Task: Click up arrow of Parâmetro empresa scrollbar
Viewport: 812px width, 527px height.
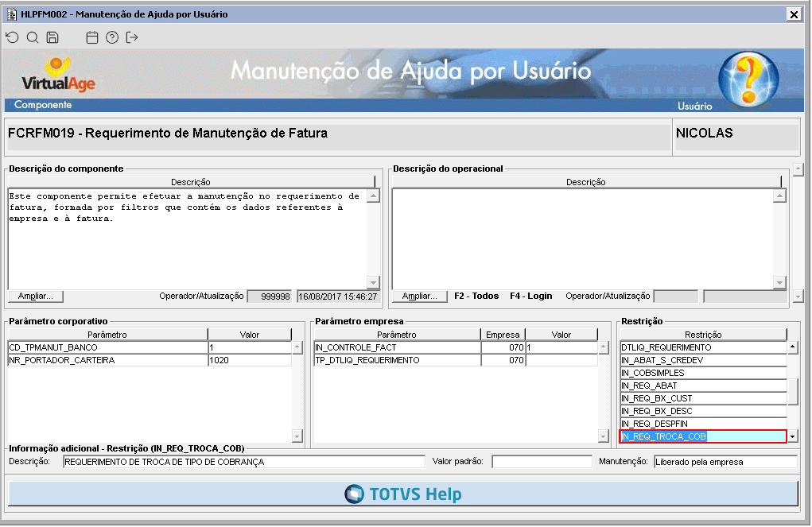Action: click(x=604, y=347)
